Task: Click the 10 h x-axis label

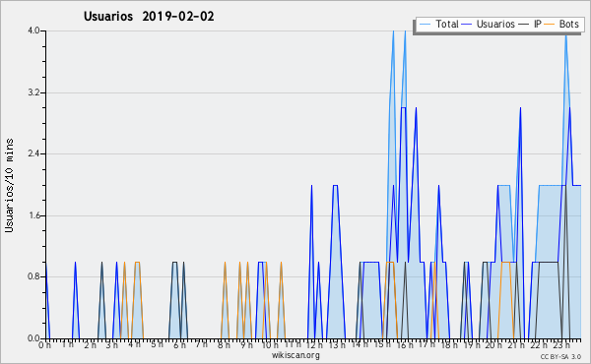Action: pos(270,345)
